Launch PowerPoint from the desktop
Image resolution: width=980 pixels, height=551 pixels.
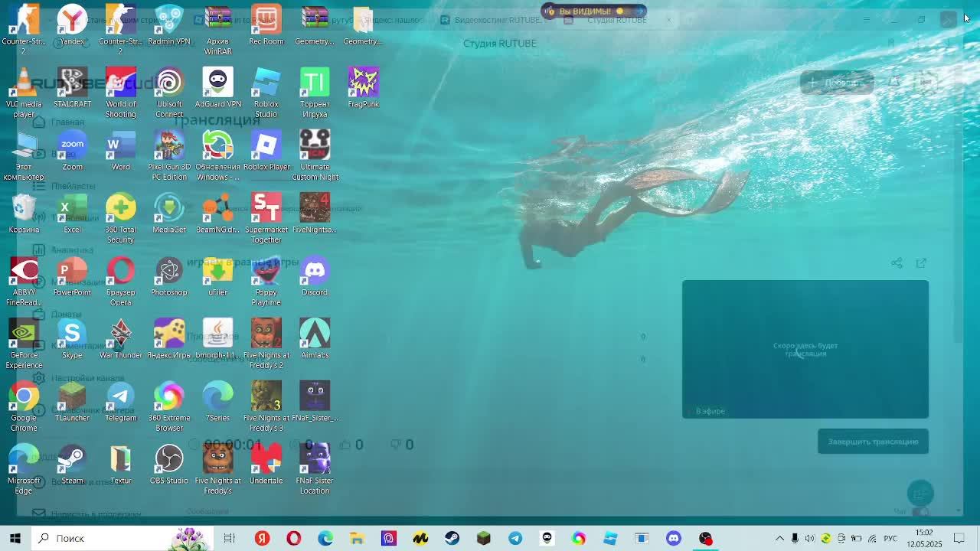72,276
